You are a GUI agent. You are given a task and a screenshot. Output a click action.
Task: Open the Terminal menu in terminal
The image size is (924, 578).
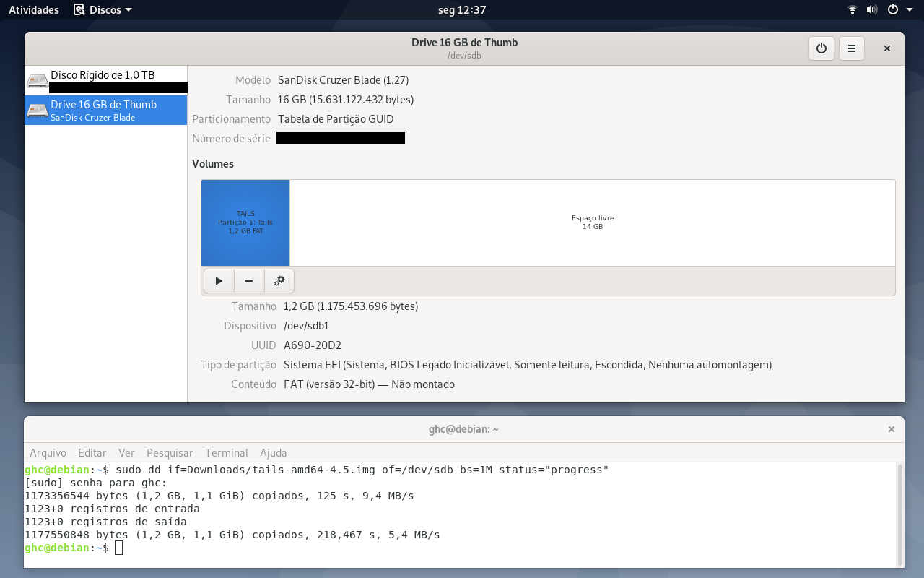point(227,453)
